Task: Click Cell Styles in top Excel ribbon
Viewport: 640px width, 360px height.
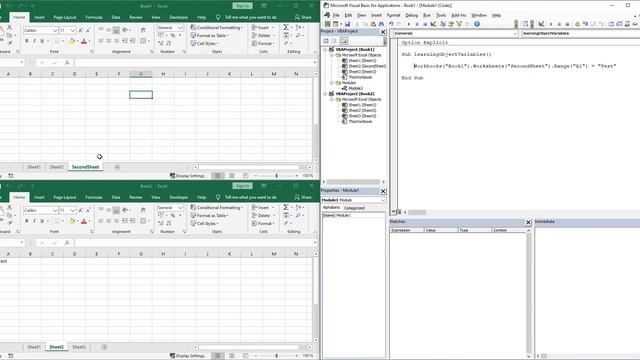Action: (x=204, y=43)
